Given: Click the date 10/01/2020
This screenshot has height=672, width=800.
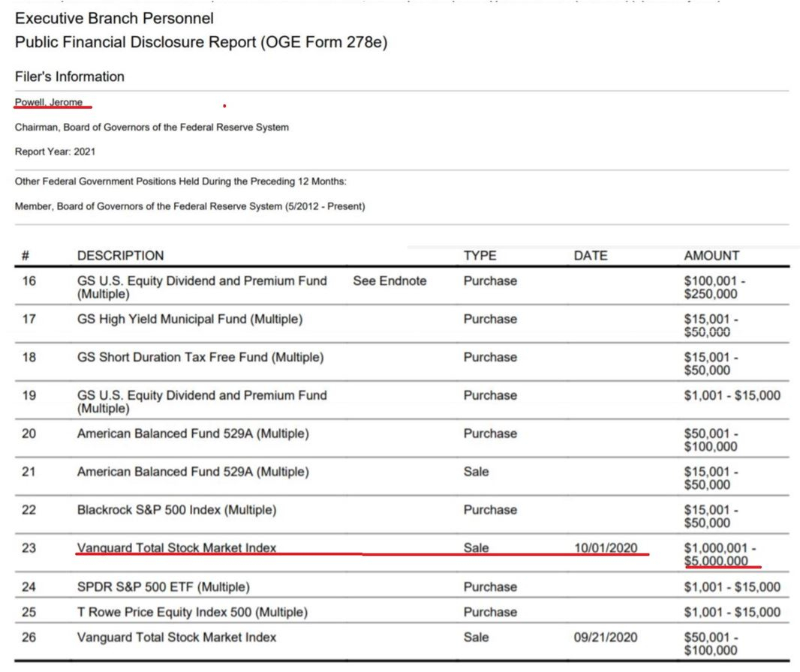Looking at the screenshot, I should [606, 548].
